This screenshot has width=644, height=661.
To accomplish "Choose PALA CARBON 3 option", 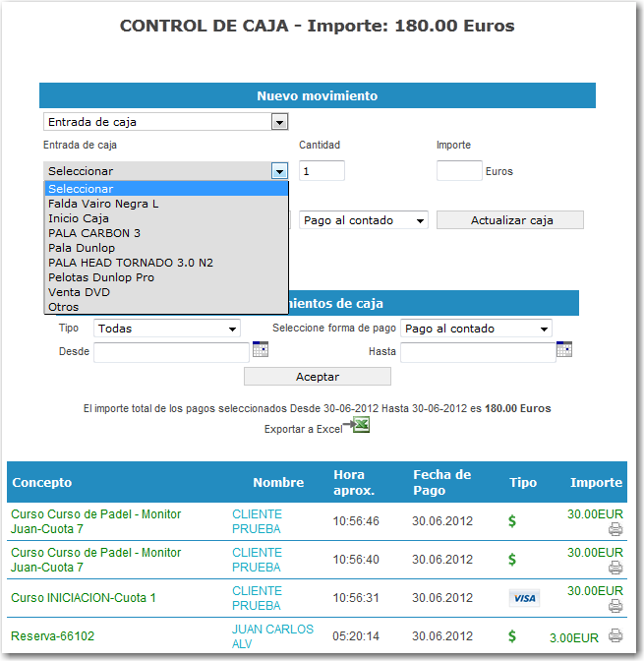I will tap(166, 233).
